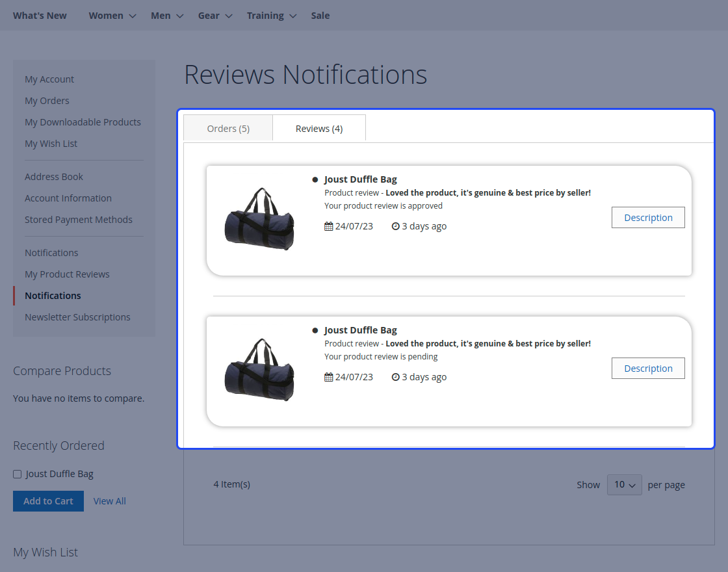Screen dimensions: 728x572
Task: Open My Orders sidebar link
Action: (47, 101)
